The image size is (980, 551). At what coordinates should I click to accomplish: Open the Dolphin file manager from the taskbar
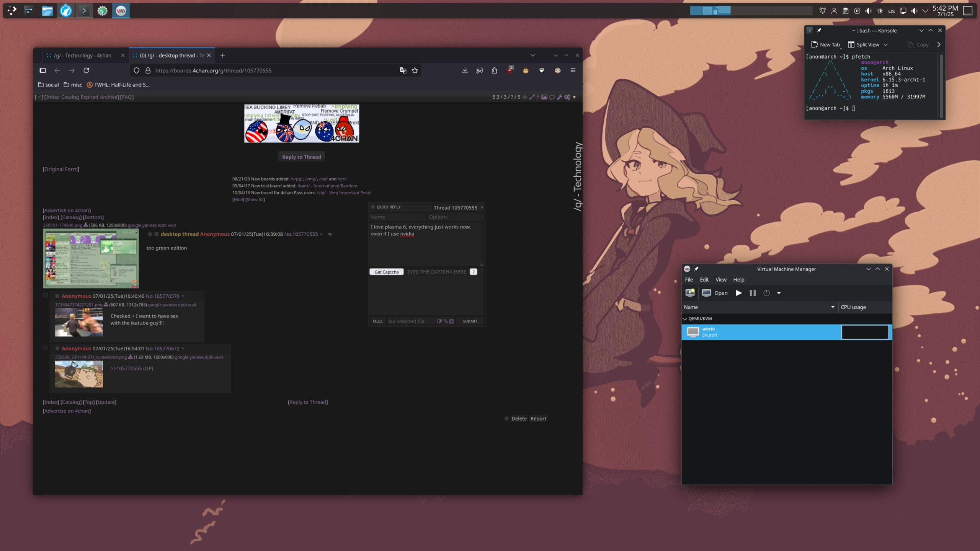click(x=47, y=11)
